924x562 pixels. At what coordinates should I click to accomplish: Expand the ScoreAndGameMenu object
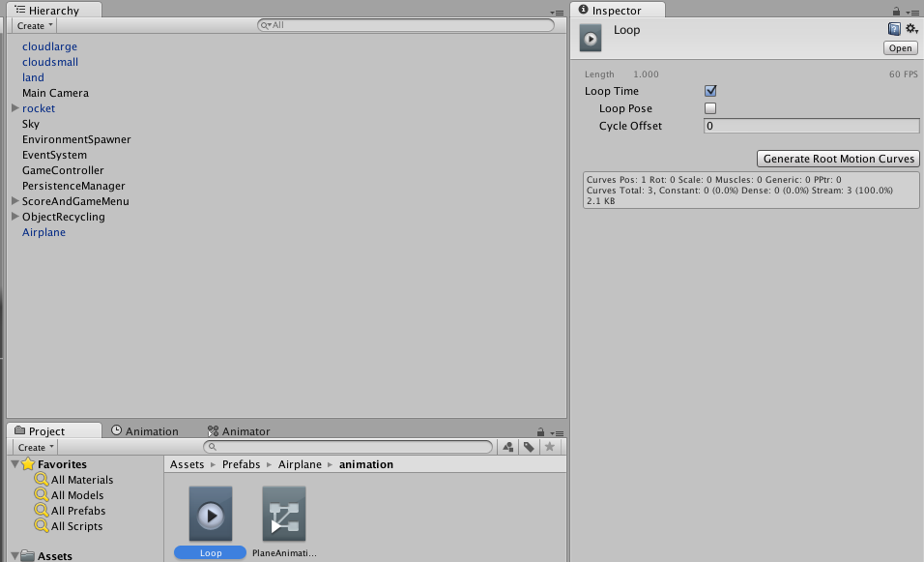[x=15, y=201]
